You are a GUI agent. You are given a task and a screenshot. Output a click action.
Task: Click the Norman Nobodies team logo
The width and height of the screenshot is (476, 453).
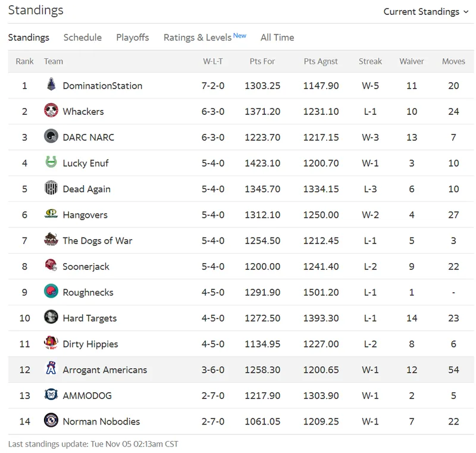51,420
